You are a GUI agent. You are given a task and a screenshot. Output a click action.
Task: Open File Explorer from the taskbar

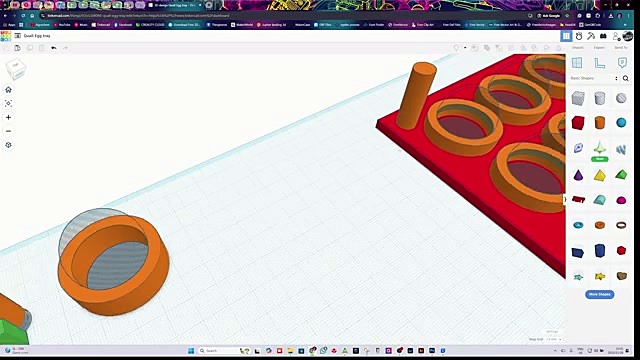pos(290,351)
